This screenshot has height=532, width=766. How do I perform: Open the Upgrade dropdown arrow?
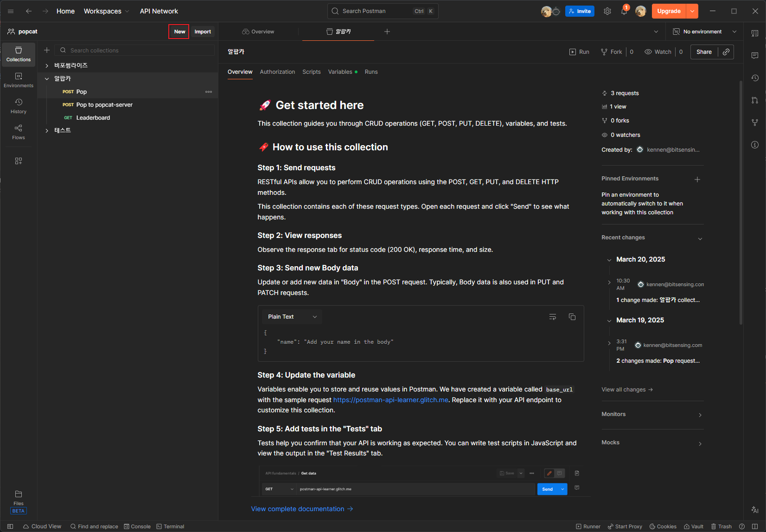tap(692, 11)
